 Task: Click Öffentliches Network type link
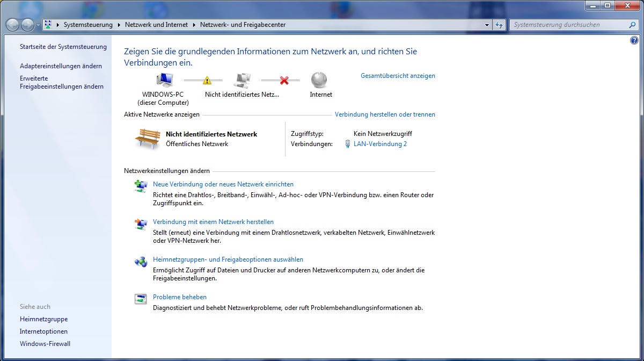tap(197, 144)
